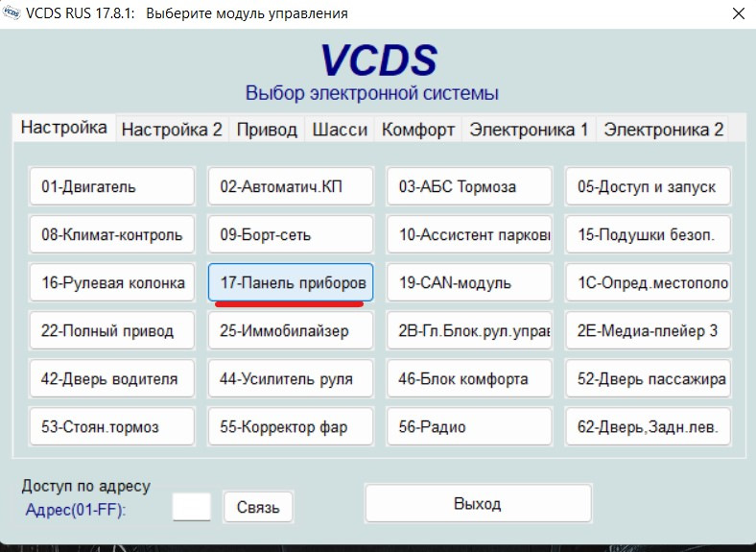Click the Выход exit button

478,504
